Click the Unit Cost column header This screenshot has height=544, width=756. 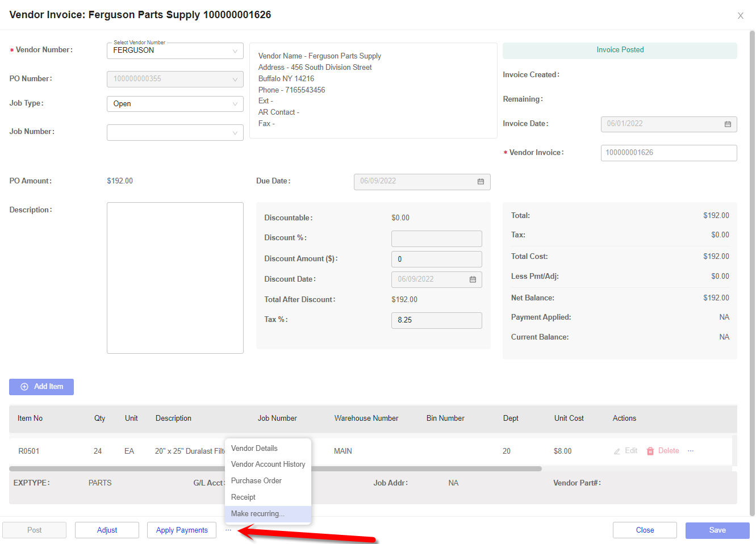(569, 419)
